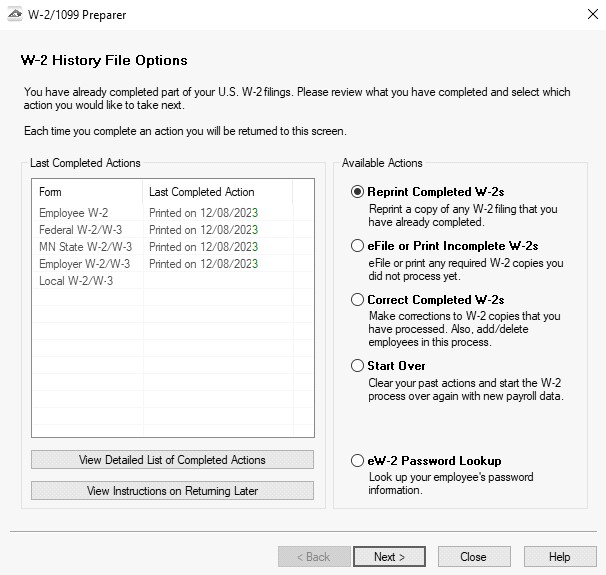Open View Detailed List of Completed Actions

tap(172, 459)
